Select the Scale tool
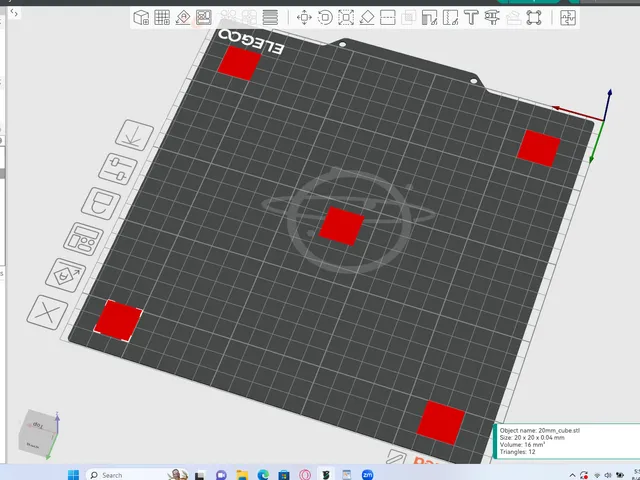The width and height of the screenshot is (640, 480). tap(346, 18)
